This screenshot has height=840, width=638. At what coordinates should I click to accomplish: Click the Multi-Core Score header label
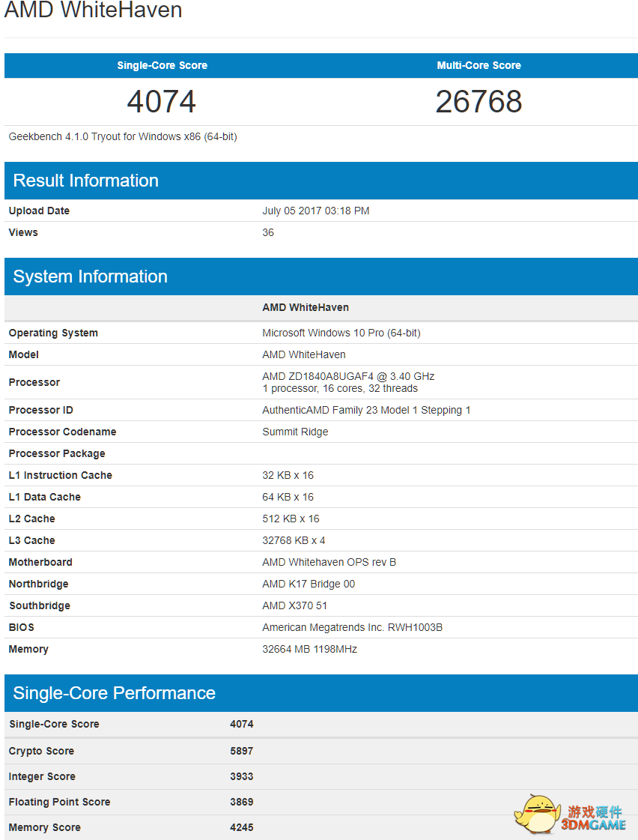click(479, 65)
